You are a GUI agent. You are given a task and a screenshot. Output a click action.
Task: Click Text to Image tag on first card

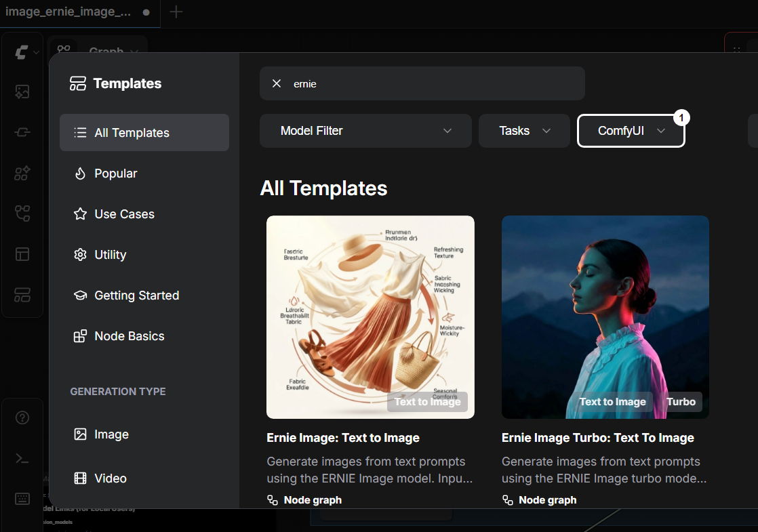427,401
